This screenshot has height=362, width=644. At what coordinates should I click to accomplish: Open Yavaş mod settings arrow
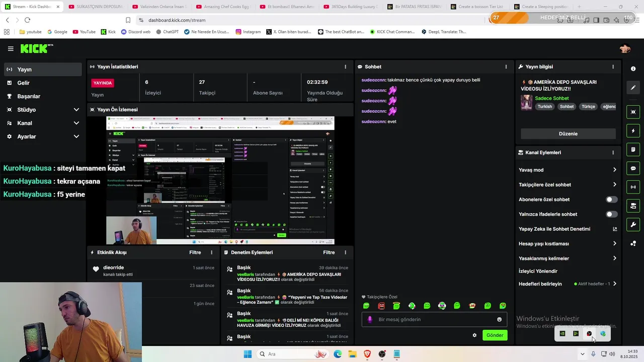pos(614,170)
